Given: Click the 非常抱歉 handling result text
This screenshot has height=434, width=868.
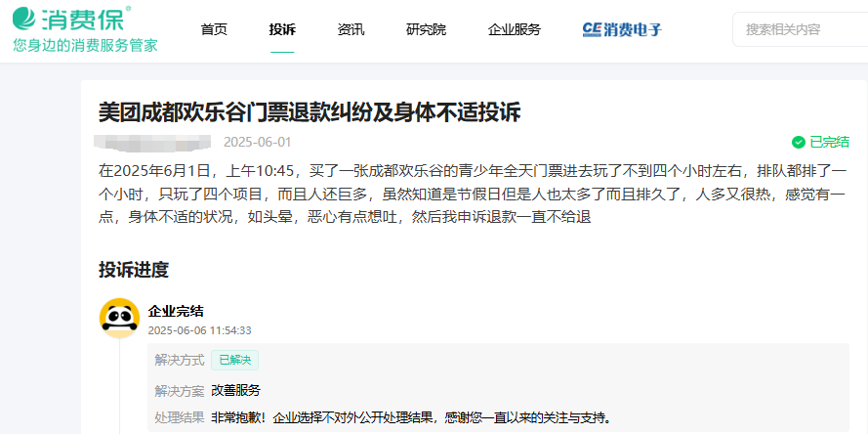Looking at the screenshot, I should pyautogui.click(x=413, y=417).
